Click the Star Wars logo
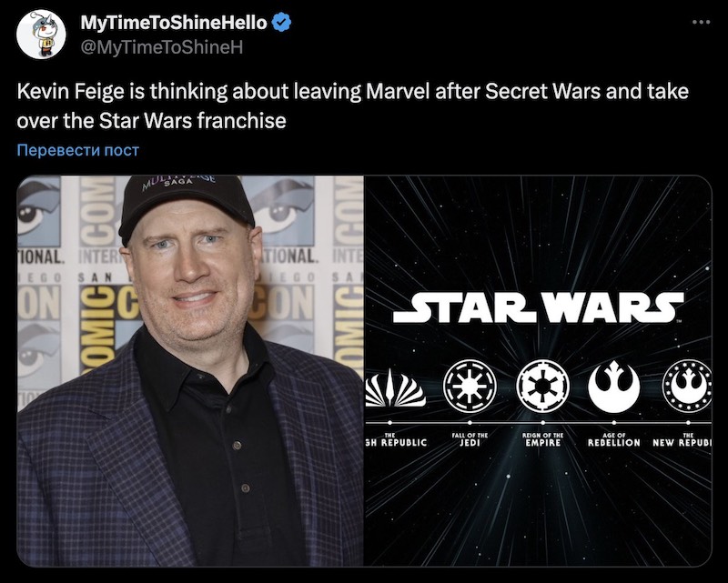728x583 pixels. (x=538, y=307)
